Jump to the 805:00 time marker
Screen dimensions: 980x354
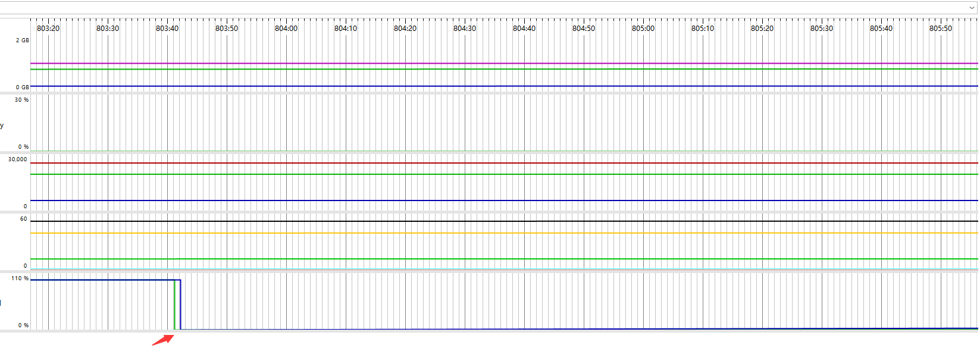tap(643, 29)
